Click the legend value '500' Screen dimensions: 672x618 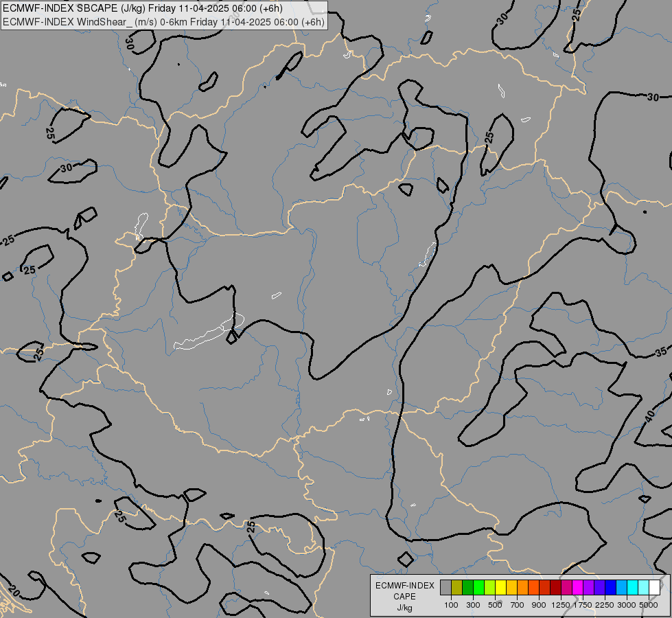tap(495, 605)
